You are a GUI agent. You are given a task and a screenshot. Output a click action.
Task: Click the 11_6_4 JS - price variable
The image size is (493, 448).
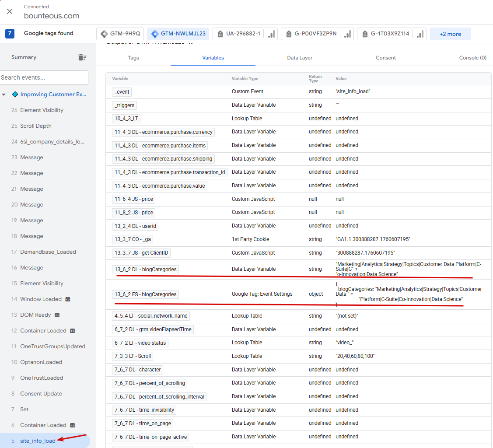pos(133,199)
